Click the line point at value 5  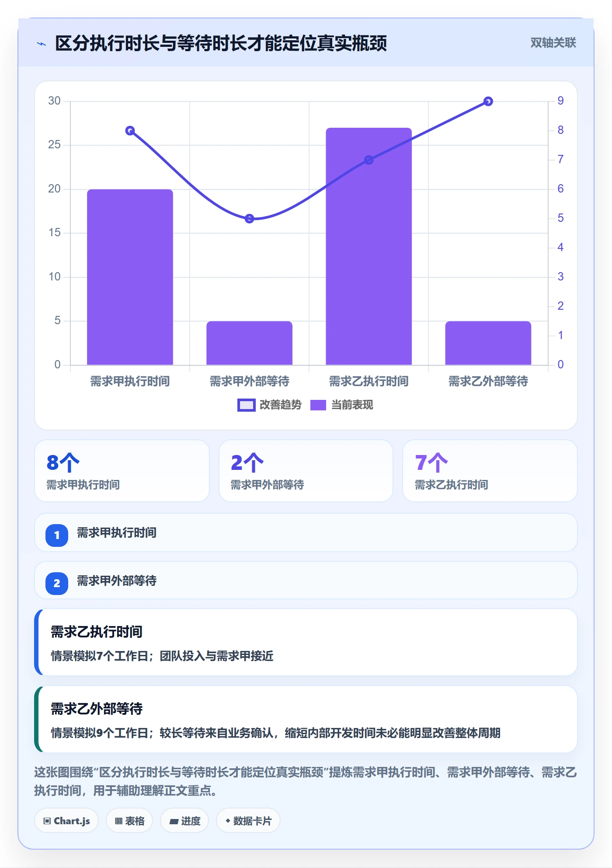coord(249,218)
